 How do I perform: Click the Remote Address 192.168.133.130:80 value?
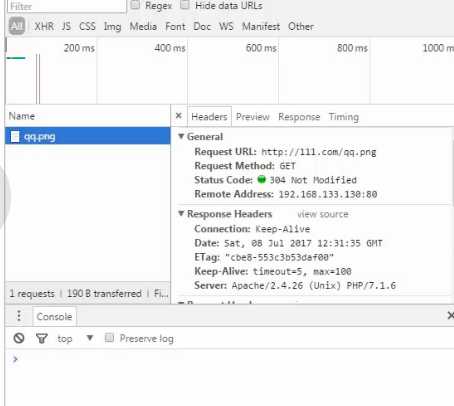[328, 194]
